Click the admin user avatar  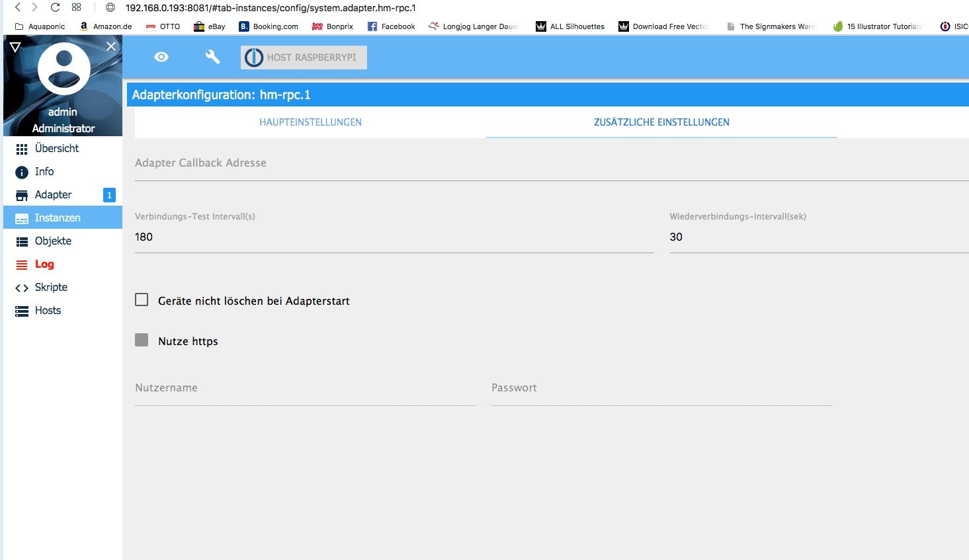point(63,69)
